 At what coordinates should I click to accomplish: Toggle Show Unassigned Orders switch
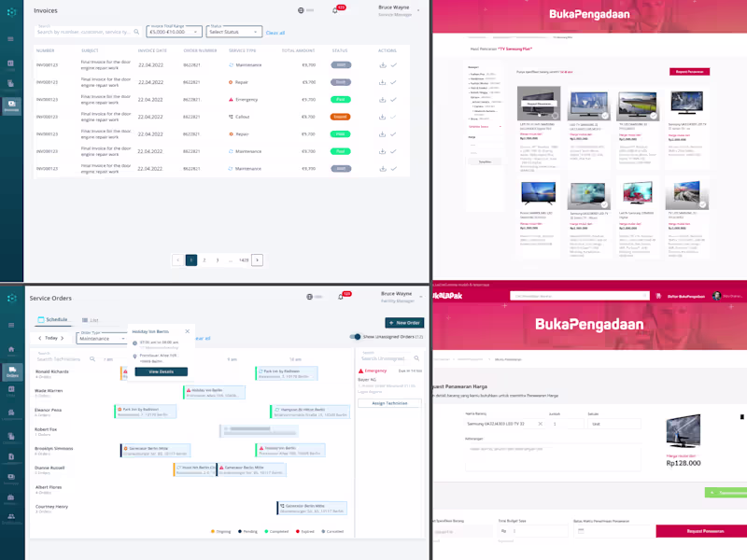[x=356, y=337]
